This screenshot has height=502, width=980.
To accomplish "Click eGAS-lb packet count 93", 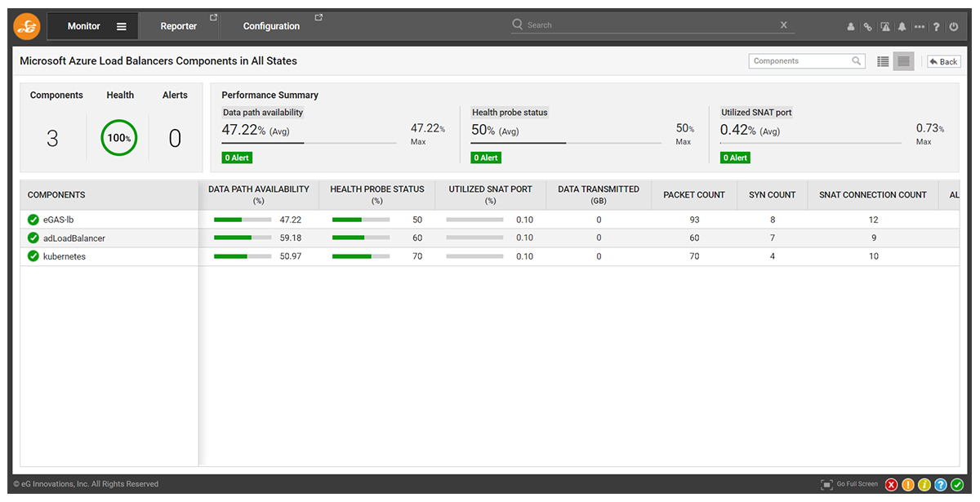I will click(x=695, y=220).
